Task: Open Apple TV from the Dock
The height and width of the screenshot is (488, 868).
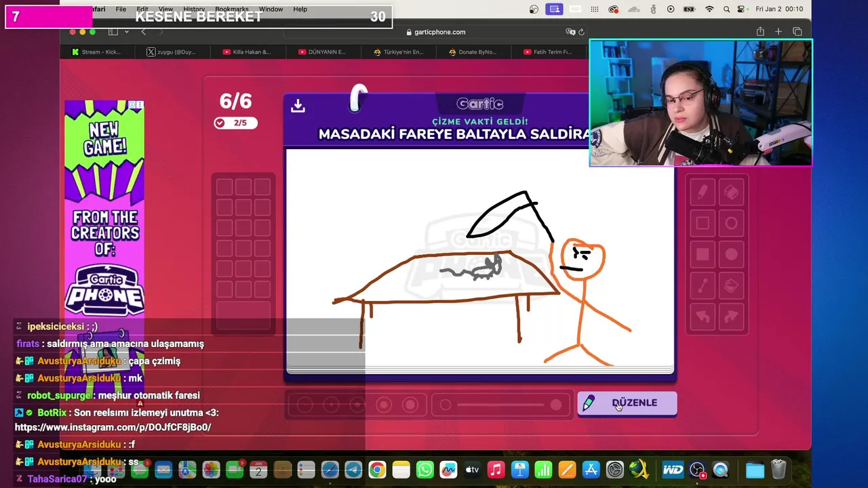Action: click(x=473, y=470)
